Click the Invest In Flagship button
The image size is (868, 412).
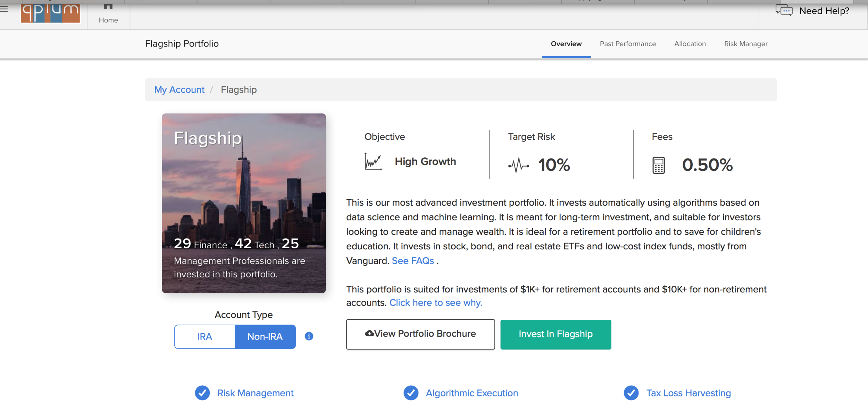(556, 334)
